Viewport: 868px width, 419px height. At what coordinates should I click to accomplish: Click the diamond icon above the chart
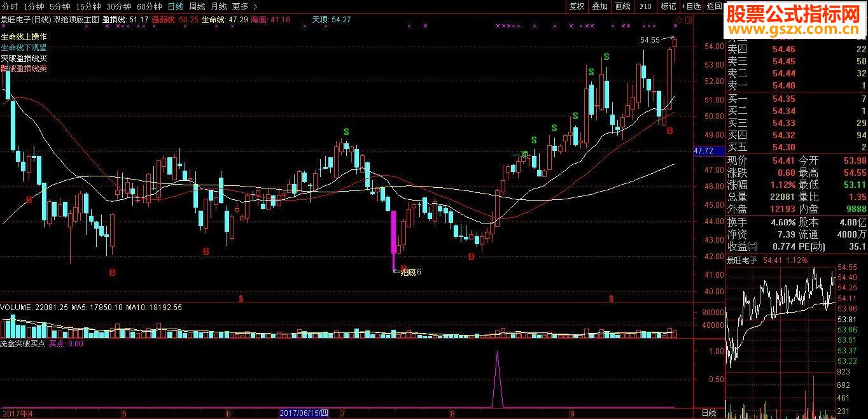tap(679, 20)
